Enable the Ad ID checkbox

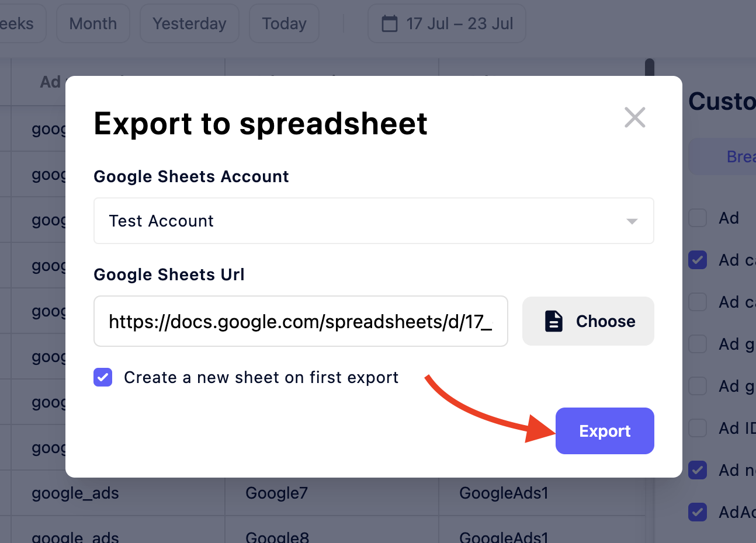[x=697, y=428]
